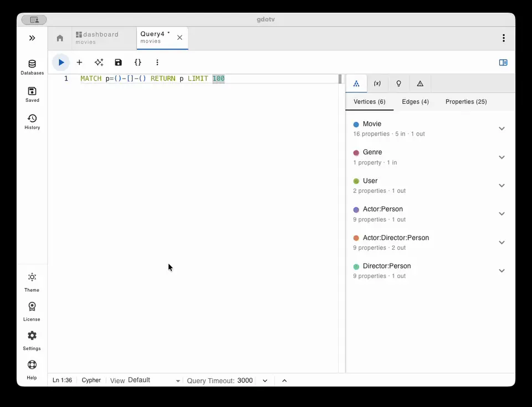Expand the Actor:Director:Person vertex entry

click(x=502, y=243)
